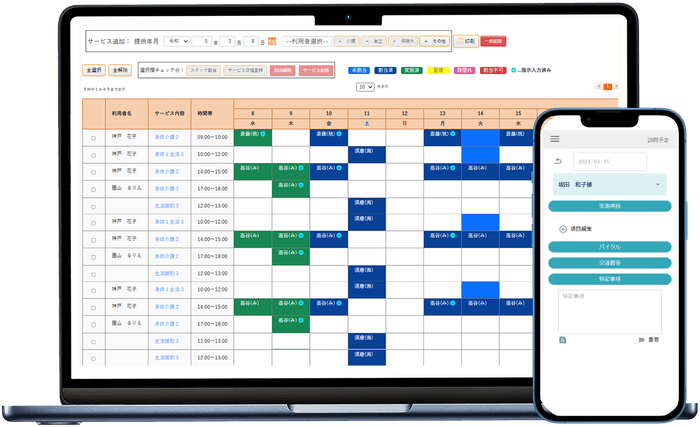Click the 割当済 status legend badge
Image resolution: width=700 pixels, height=427 pixels.
(x=384, y=70)
